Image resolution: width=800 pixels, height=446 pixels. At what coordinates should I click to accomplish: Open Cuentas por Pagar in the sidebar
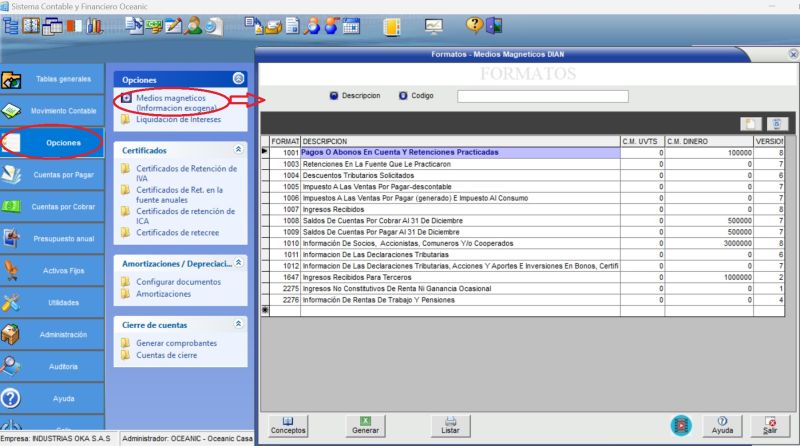(x=52, y=174)
